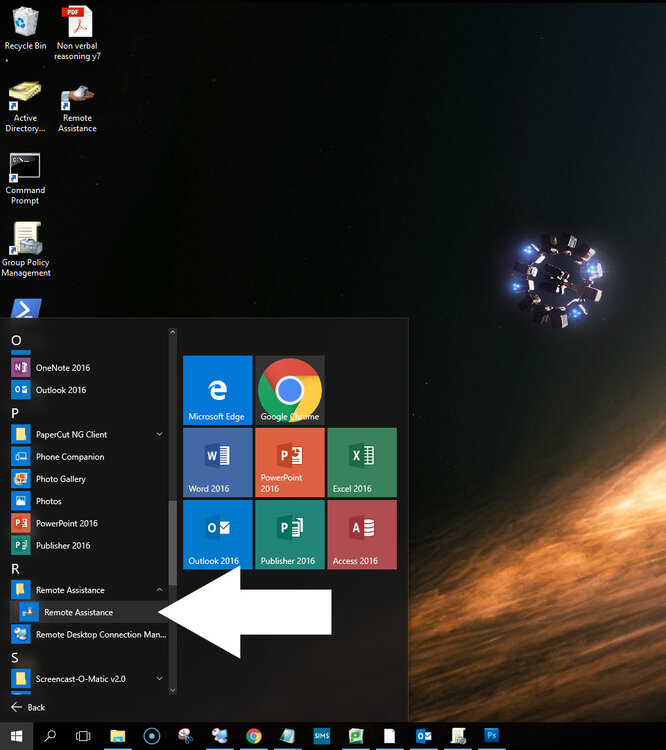This screenshot has height=750, width=666.
Task: Open Photo Gallery from the app list
Action: tap(89, 479)
